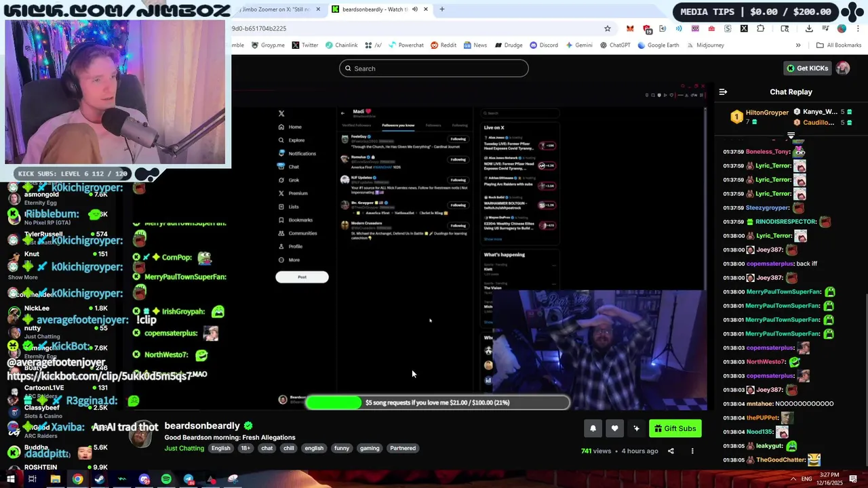This screenshot has width=868, height=488.
Task: Open Chrome Downloads tray
Action: pyautogui.click(x=809, y=28)
